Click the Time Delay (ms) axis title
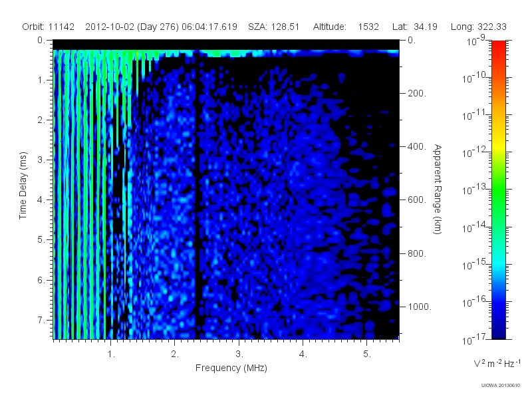 (x=23, y=186)
